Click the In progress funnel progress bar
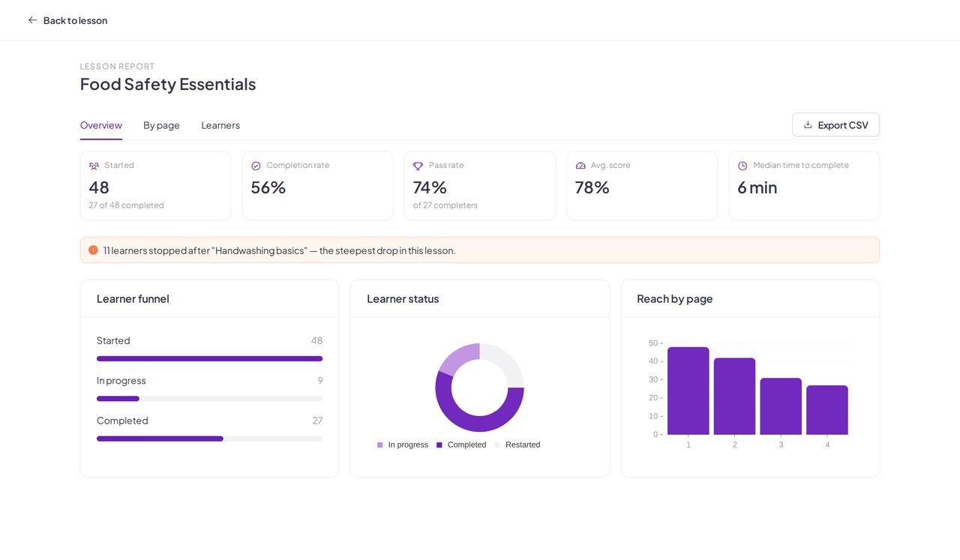960x560 pixels. pyautogui.click(x=209, y=399)
